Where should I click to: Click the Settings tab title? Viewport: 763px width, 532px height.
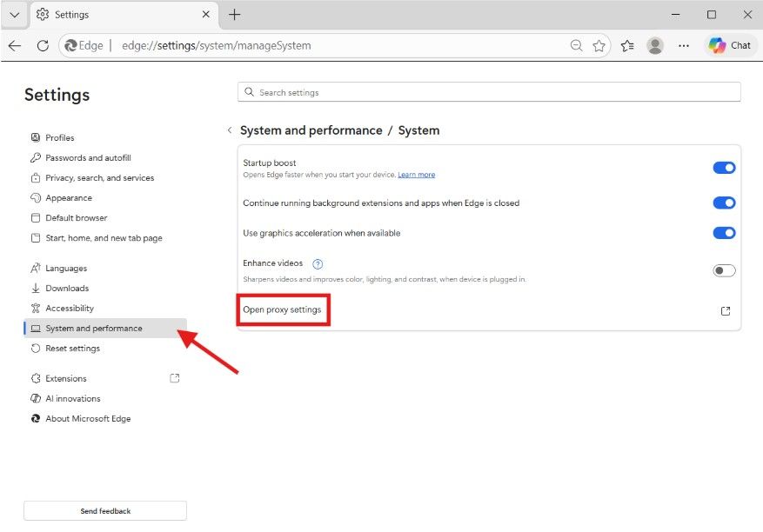72,15
